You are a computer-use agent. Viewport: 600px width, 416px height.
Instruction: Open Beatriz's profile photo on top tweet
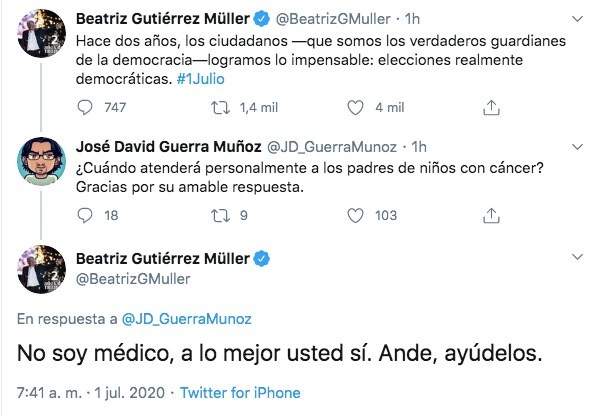(41, 33)
